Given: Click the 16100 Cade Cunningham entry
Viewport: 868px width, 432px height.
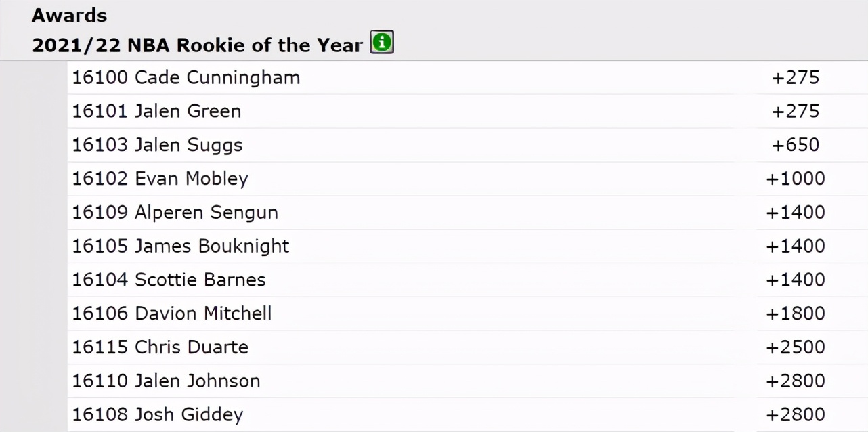Looking at the screenshot, I should (186, 78).
